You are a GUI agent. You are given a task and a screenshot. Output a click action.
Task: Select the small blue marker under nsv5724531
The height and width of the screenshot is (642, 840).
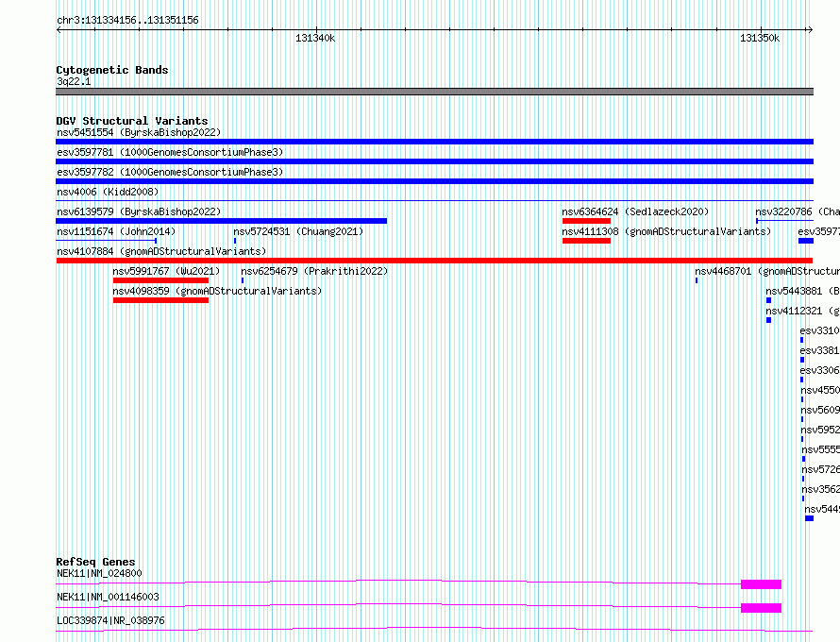pos(235,241)
